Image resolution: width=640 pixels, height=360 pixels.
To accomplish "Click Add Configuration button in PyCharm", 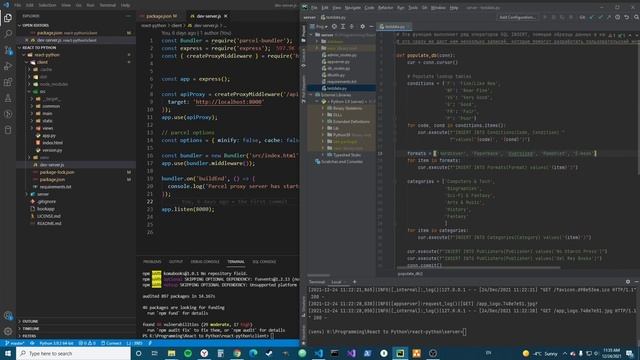I will (517, 17).
